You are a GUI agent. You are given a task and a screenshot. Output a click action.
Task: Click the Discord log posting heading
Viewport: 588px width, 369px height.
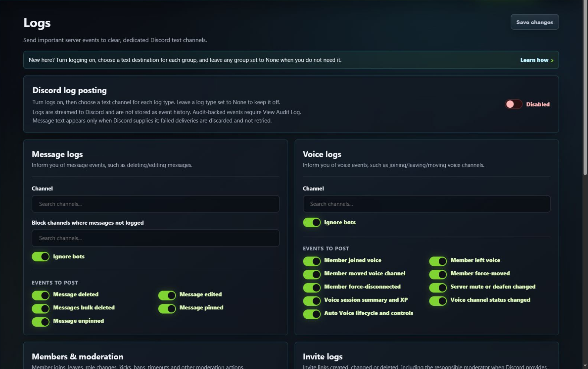70,90
